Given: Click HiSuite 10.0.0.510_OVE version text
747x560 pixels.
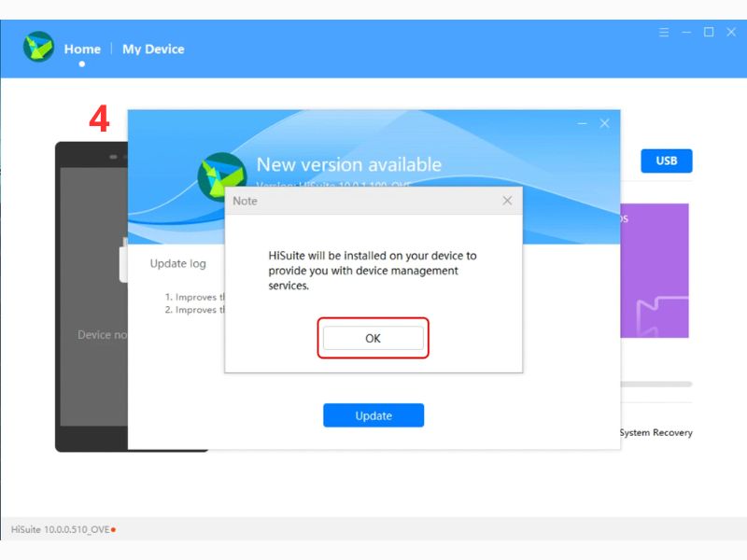Looking at the screenshot, I should click(61, 529).
